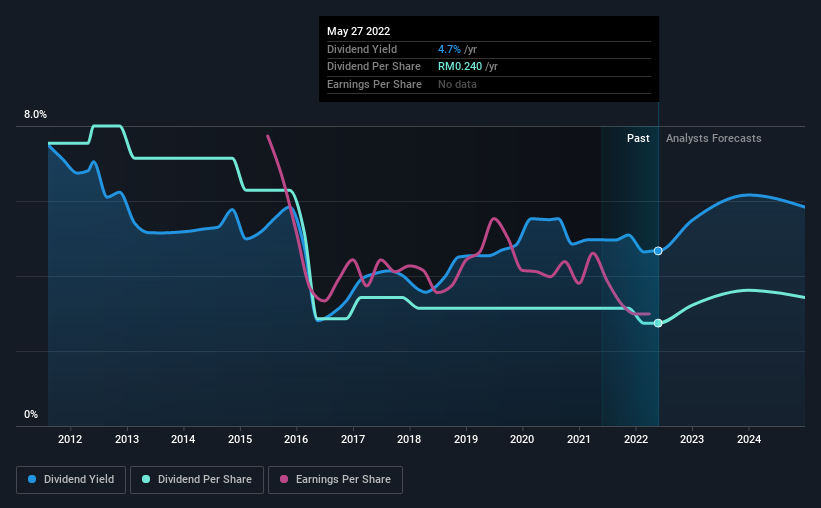Toggle the Dividend Per Share legend series
The image size is (821, 508).
pyautogui.click(x=197, y=479)
